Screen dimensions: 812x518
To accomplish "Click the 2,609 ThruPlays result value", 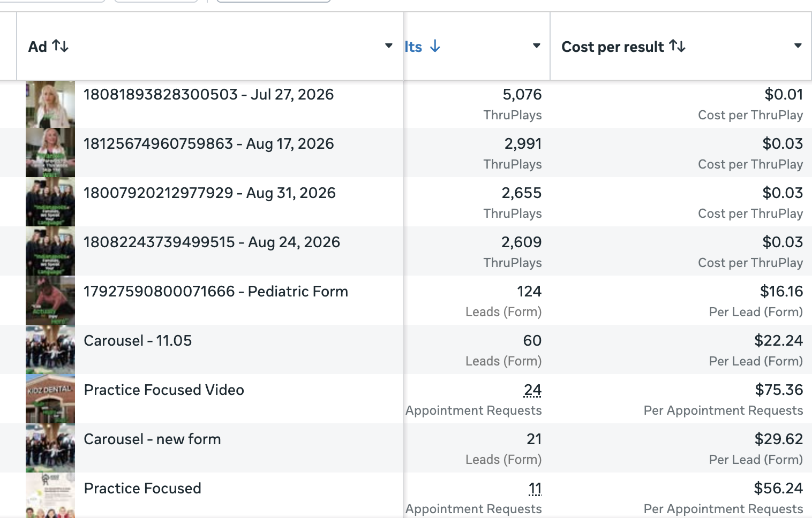I will pos(522,242).
